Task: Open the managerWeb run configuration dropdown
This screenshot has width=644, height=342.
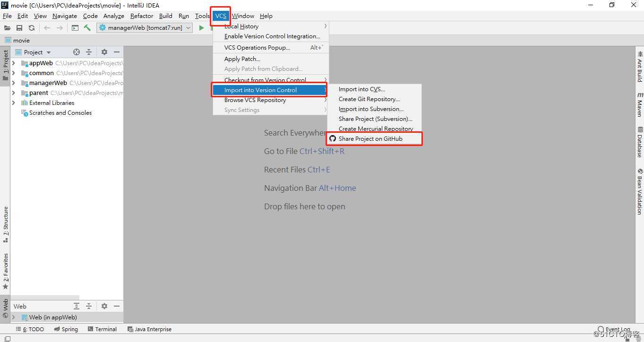Action: coord(145,28)
